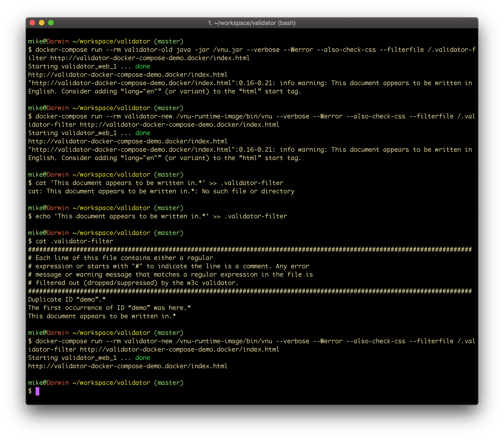Click the '# filtered out (dropped/suppressed)' comment line
This screenshot has width=504, height=439.
[x=133, y=283]
